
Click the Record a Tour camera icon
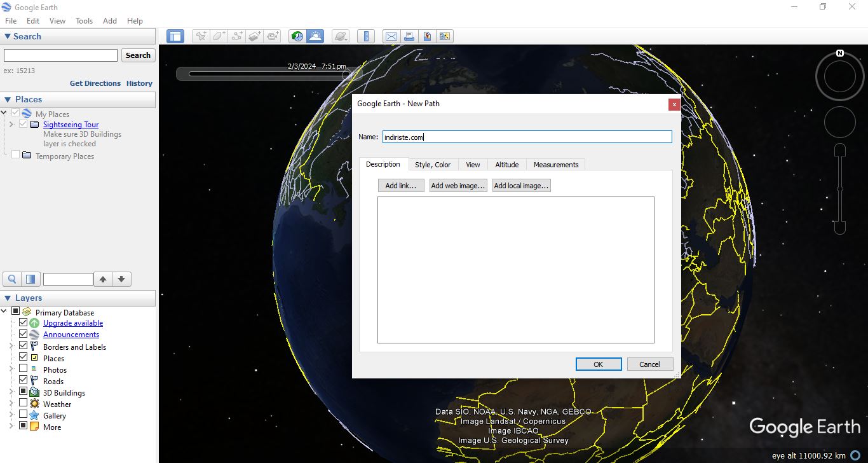[x=273, y=36]
